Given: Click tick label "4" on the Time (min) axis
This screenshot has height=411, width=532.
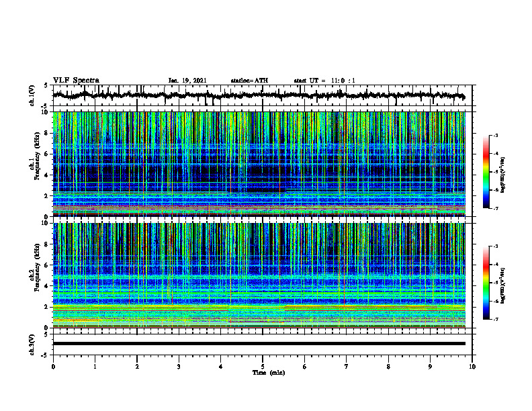Looking at the screenshot, I should coord(221,367).
